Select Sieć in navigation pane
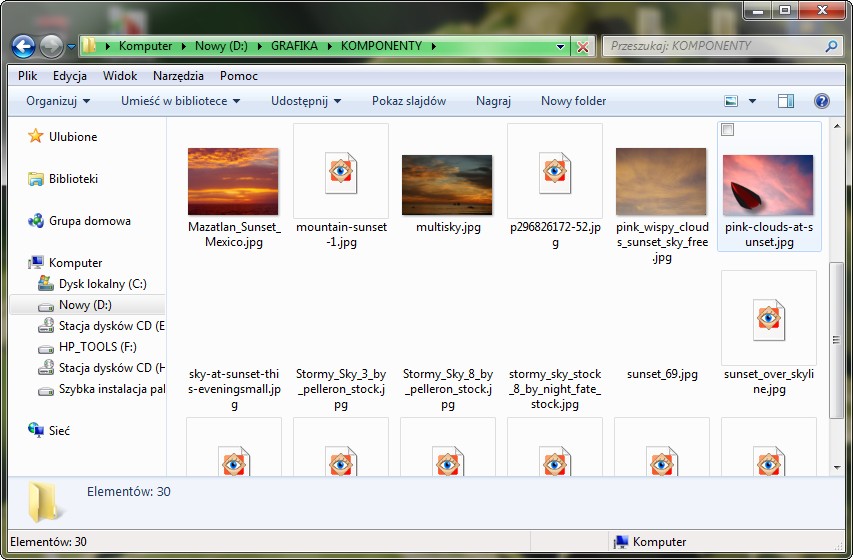 coord(59,430)
